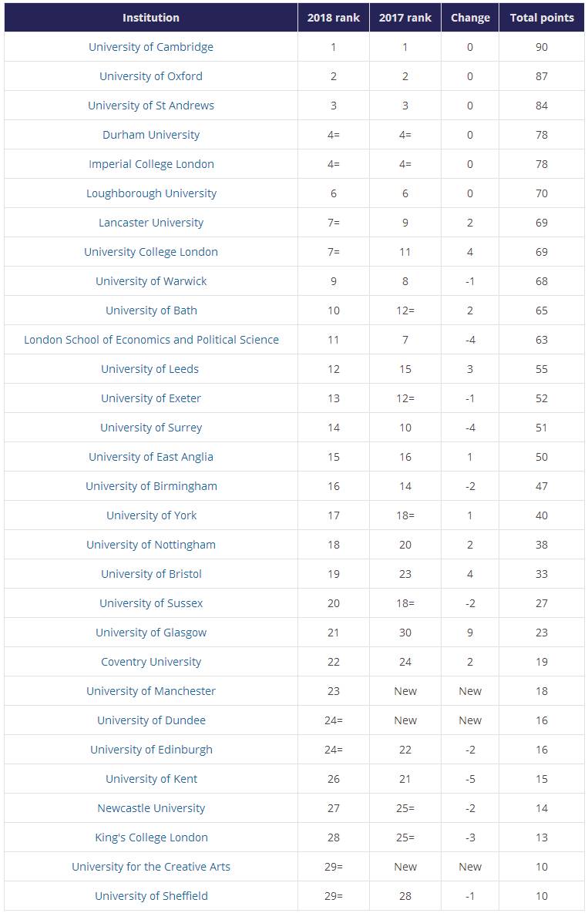Open King's College London link
Viewport: 588px width, 913px height.
(x=151, y=837)
